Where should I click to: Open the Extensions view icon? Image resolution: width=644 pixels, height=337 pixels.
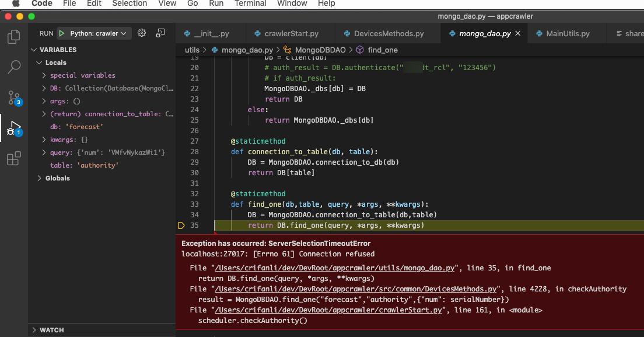coord(14,158)
